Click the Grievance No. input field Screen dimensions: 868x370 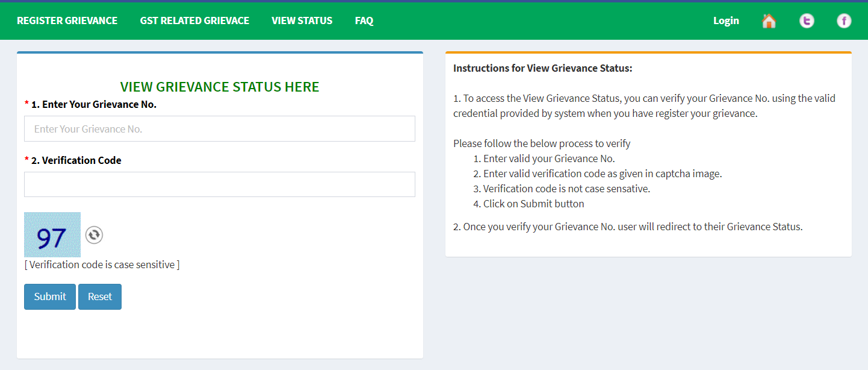[x=219, y=128]
